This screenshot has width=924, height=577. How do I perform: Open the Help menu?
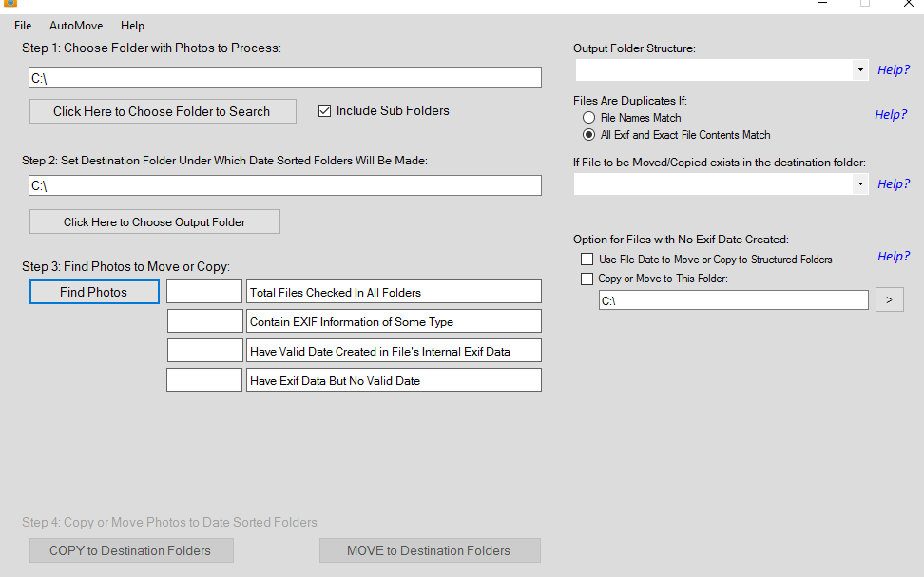(132, 26)
